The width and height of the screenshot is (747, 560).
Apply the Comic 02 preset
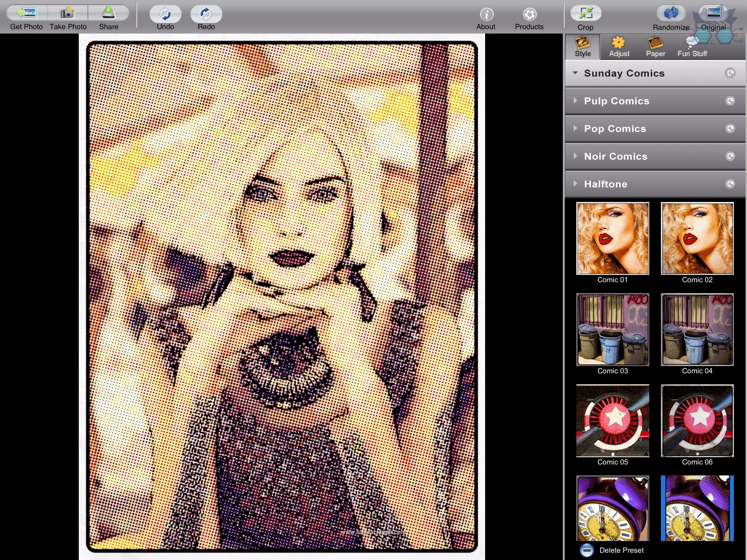(x=697, y=238)
